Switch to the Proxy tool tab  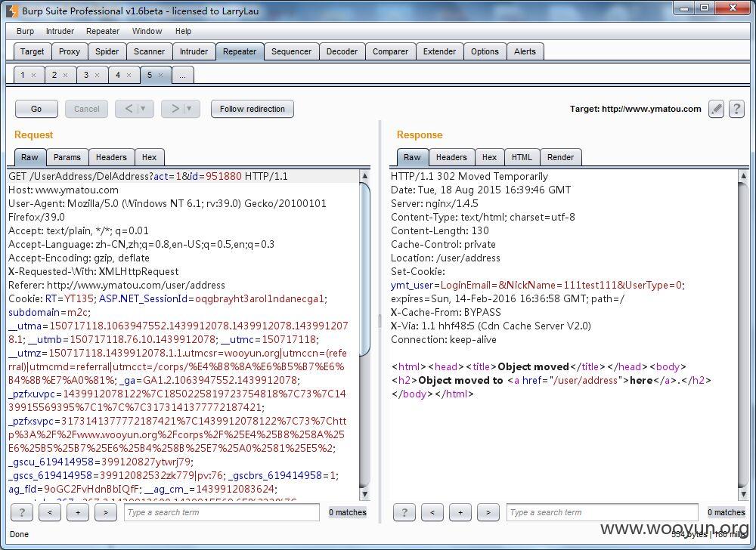pos(70,51)
